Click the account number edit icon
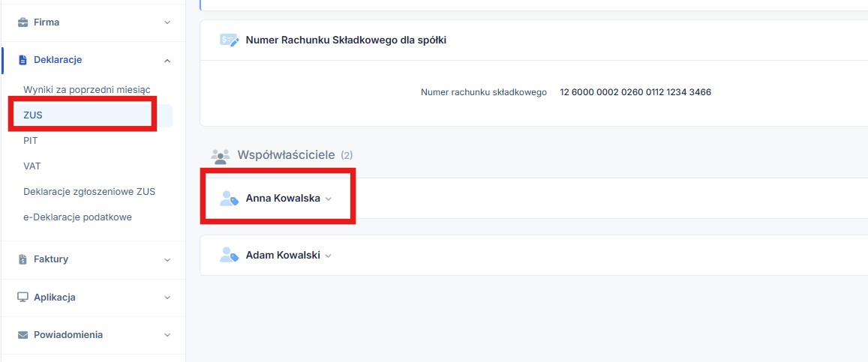 (229, 40)
